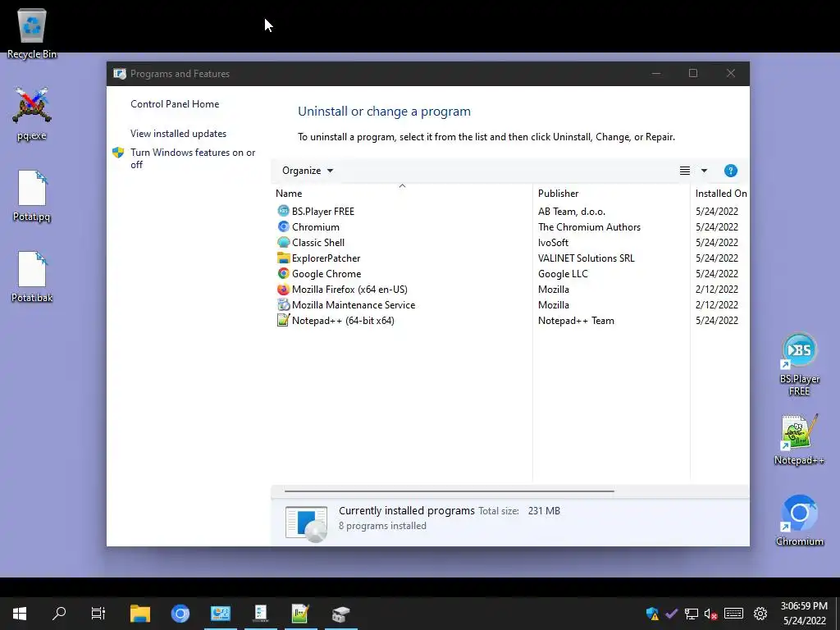
Task: Open Task View on the taskbar
Action: (x=98, y=614)
